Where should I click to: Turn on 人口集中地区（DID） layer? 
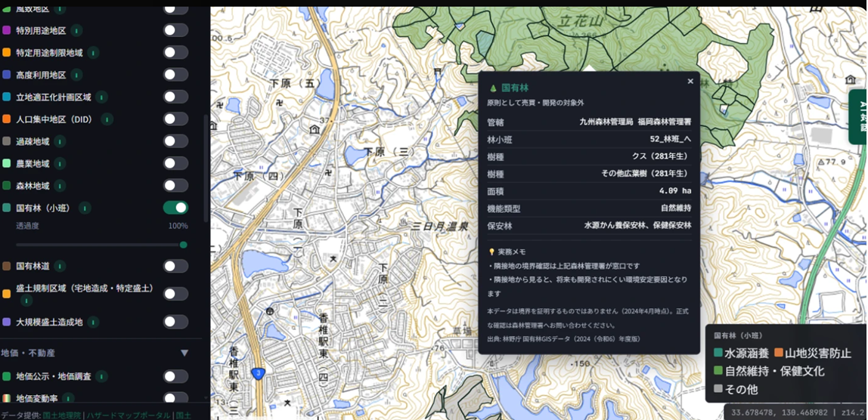(x=175, y=119)
